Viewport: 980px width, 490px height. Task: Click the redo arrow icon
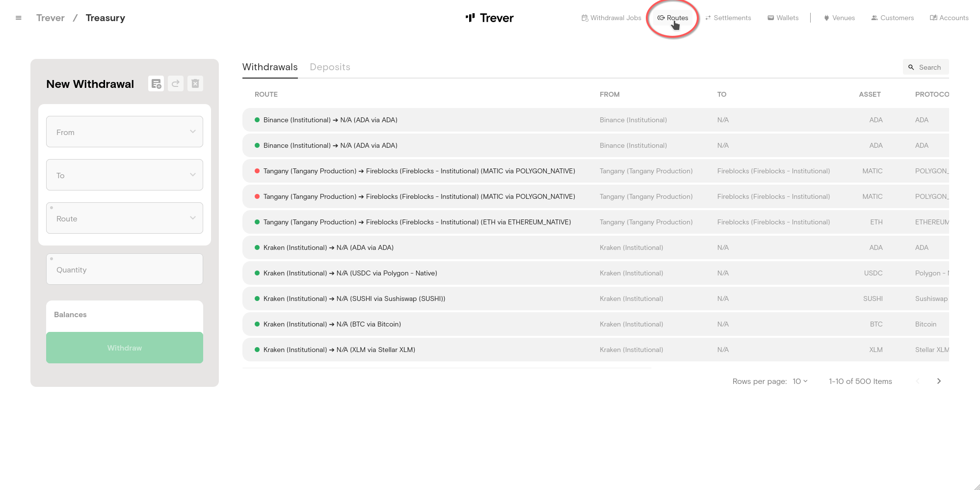(x=176, y=83)
